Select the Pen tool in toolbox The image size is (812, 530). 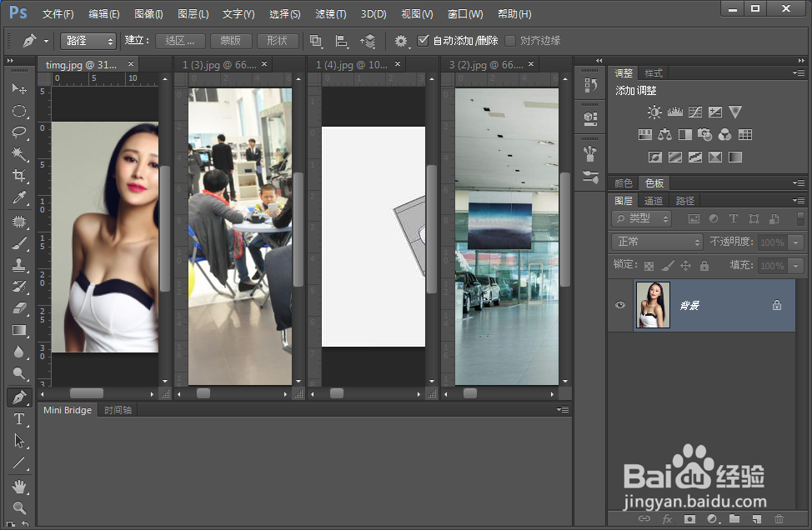tap(19, 397)
